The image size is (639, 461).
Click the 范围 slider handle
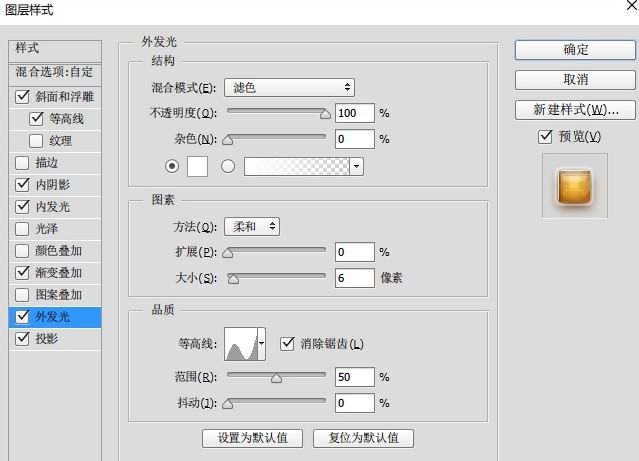276,379
